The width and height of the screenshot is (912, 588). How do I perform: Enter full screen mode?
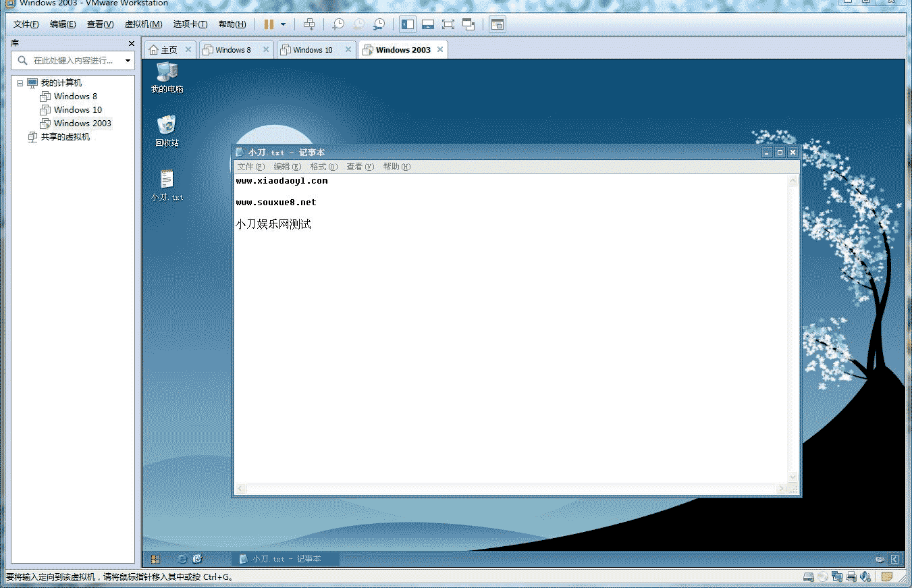coord(448,24)
